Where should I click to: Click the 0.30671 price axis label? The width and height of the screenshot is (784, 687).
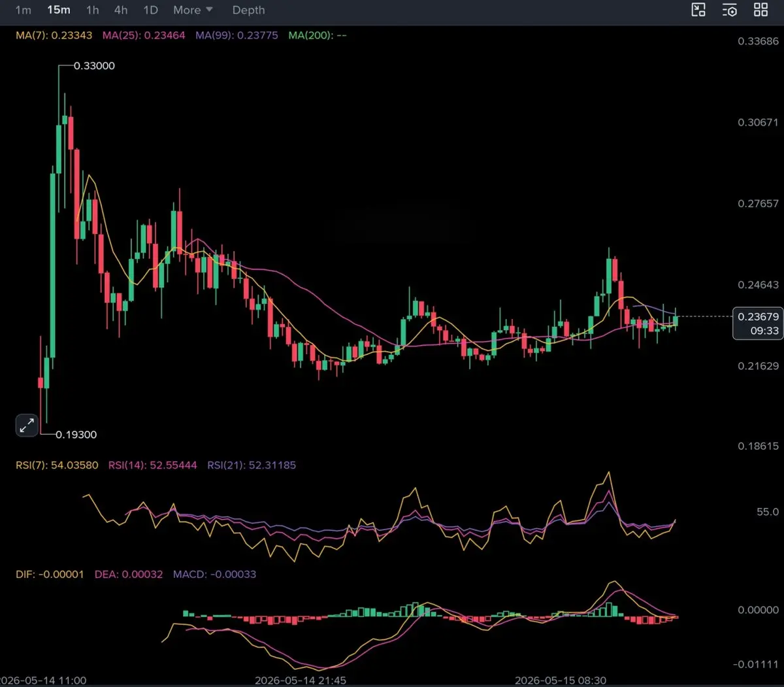click(x=758, y=123)
